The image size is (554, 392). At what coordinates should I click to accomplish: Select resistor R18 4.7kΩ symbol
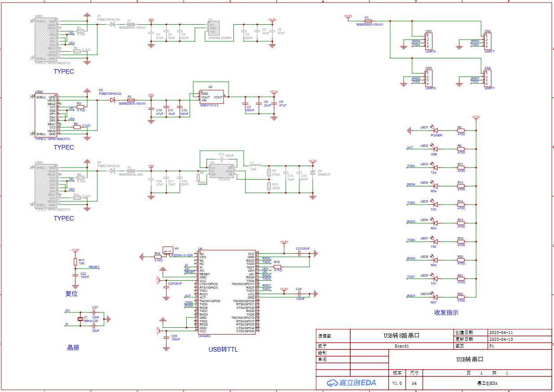pos(277,267)
